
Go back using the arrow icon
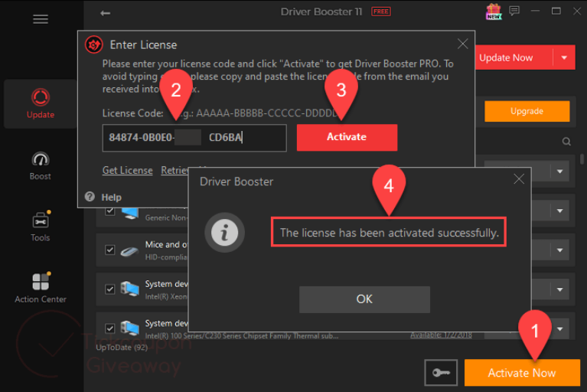pos(105,12)
